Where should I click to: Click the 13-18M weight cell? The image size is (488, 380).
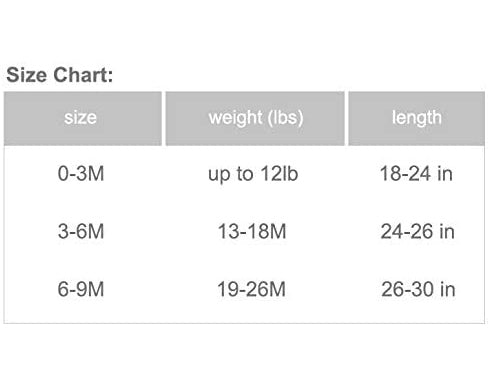(252, 231)
